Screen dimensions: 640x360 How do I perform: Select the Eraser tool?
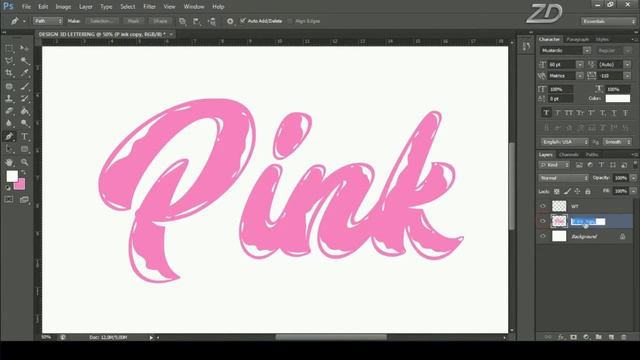coord(9,111)
